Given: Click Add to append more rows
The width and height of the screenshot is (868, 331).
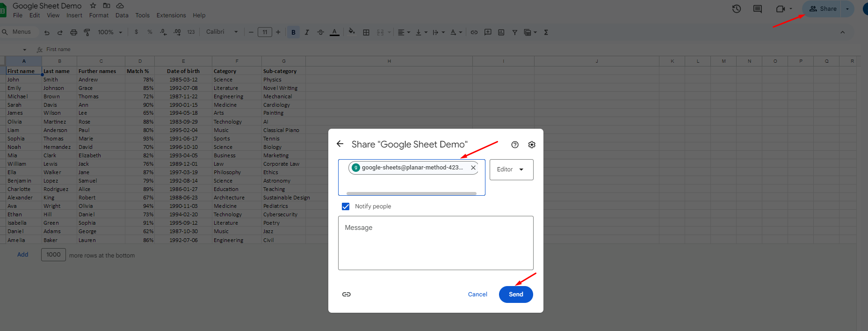Looking at the screenshot, I should 23,255.
